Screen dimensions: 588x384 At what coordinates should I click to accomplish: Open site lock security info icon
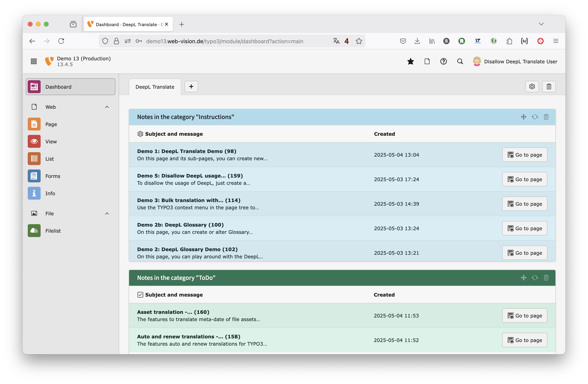[116, 41]
